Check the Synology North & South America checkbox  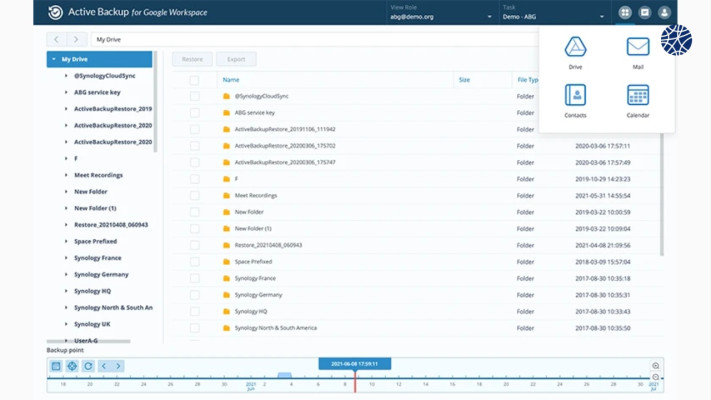coord(195,328)
